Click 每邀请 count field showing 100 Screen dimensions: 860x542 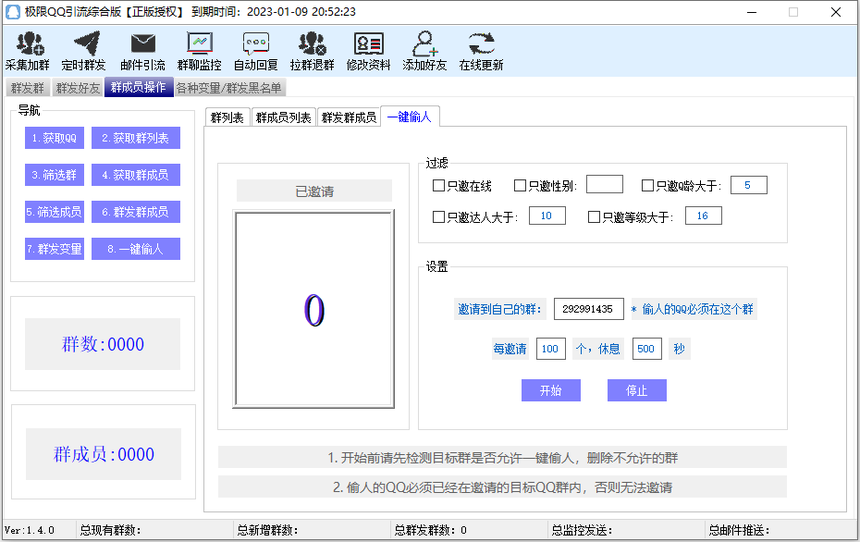(x=551, y=349)
